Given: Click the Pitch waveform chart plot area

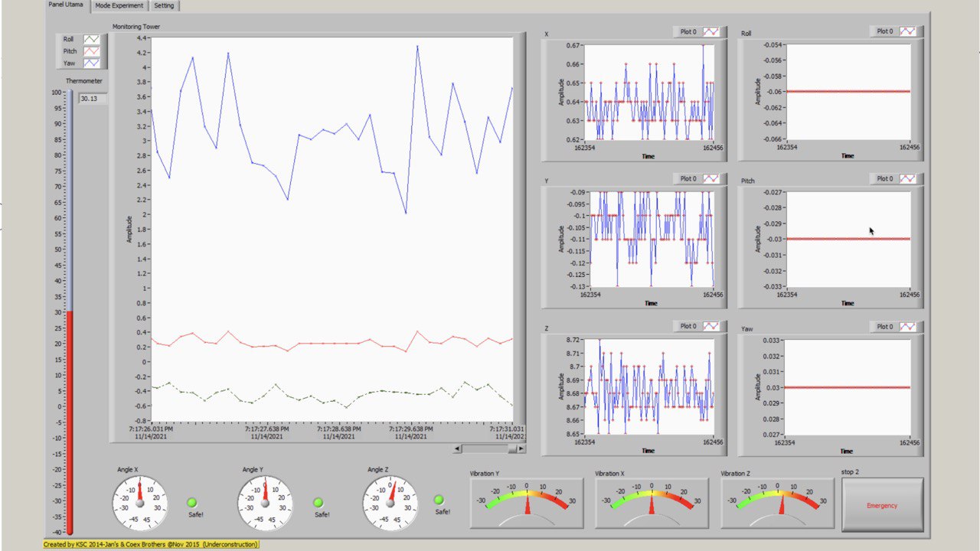Looking at the screenshot, I should point(848,239).
